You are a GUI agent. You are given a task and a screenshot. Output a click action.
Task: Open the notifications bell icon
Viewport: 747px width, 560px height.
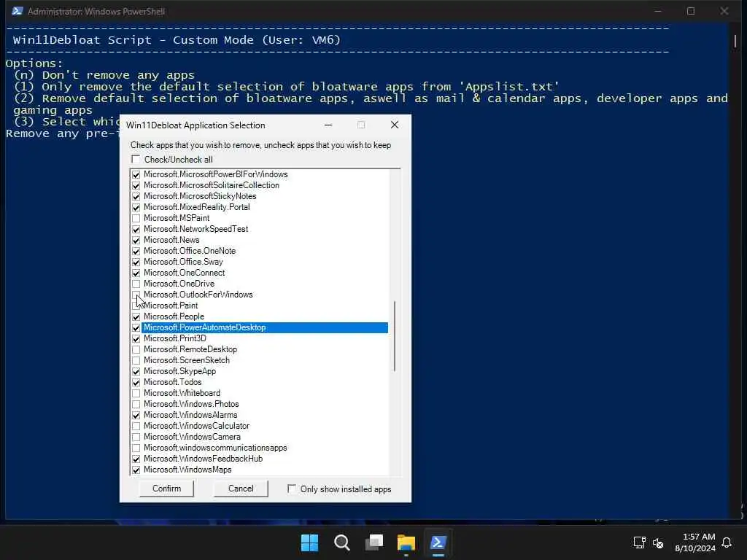(x=727, y=542)
